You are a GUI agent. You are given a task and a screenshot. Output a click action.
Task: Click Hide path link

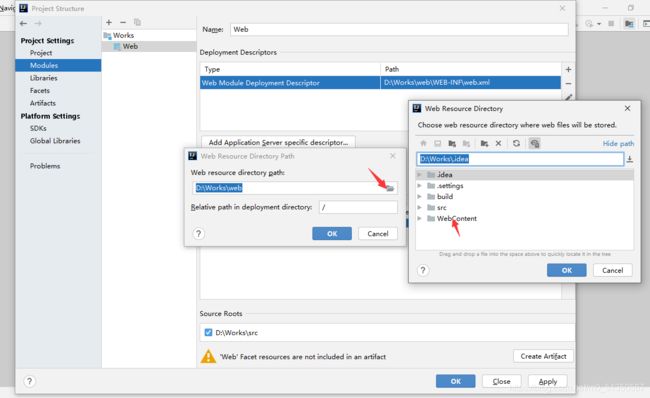(618, 143)
